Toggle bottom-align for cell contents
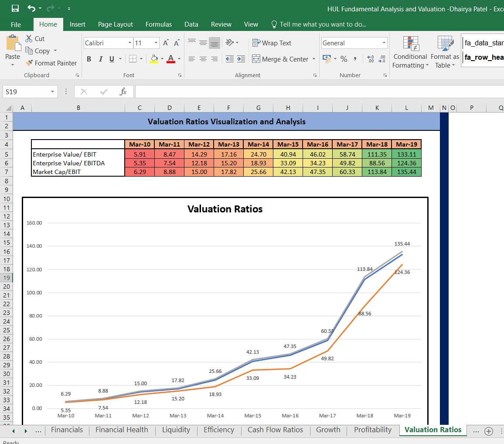The height and width of the screenshot is (444, 504). click(215, 42)
